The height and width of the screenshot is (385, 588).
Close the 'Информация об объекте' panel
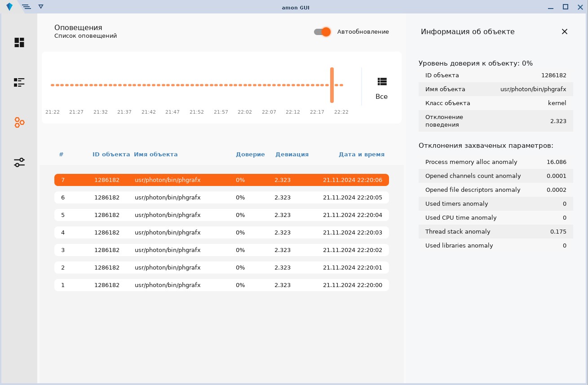[x=565, y=31]
